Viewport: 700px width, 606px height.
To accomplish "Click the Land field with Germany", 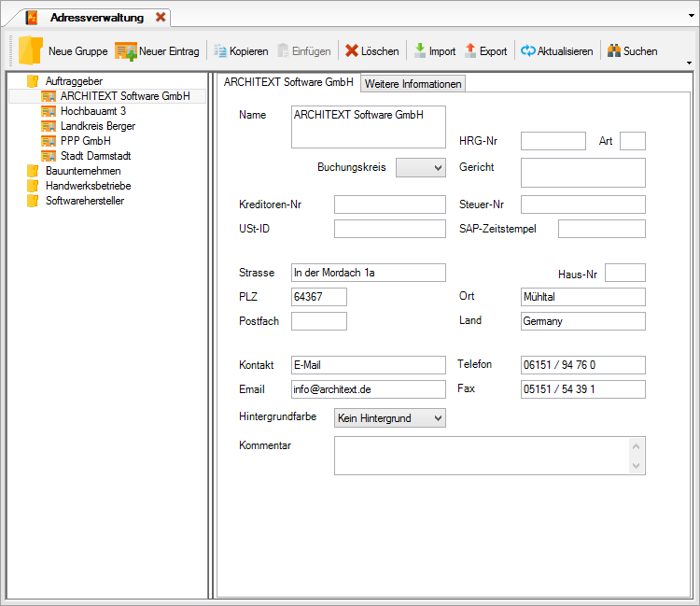I will coord(583,321).
